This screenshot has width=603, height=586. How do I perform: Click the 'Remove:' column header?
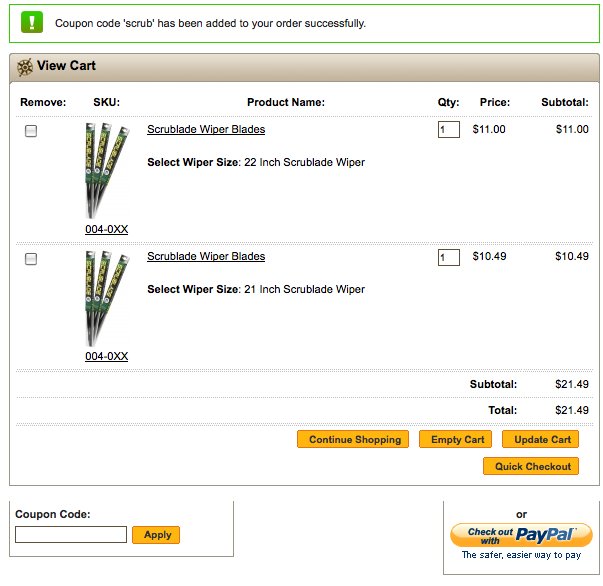coord(43,102)
